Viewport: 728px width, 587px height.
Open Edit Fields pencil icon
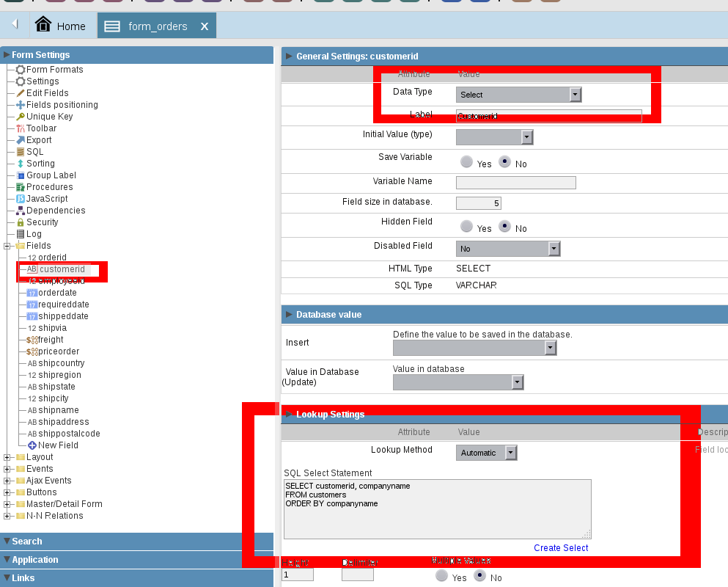(x=21, y=93)
